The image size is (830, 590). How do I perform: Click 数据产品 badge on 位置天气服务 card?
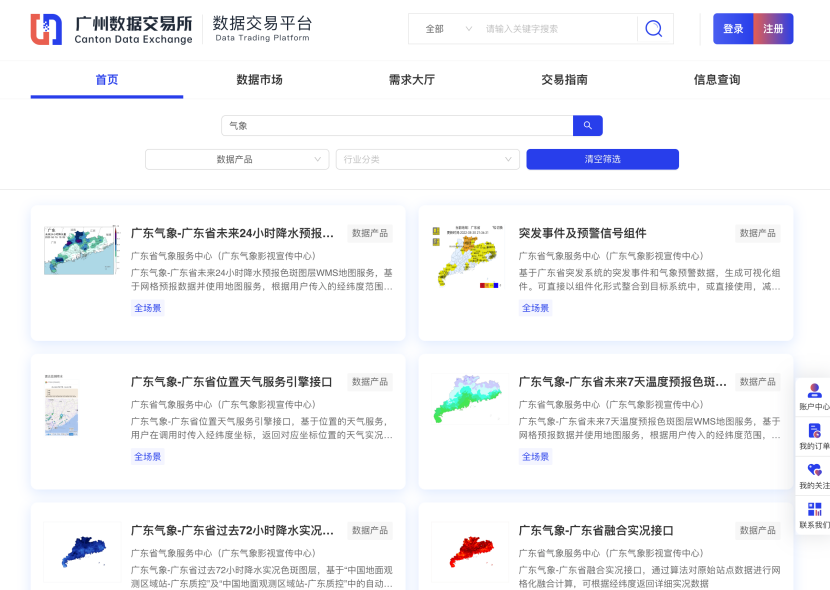tap(370, 382)
